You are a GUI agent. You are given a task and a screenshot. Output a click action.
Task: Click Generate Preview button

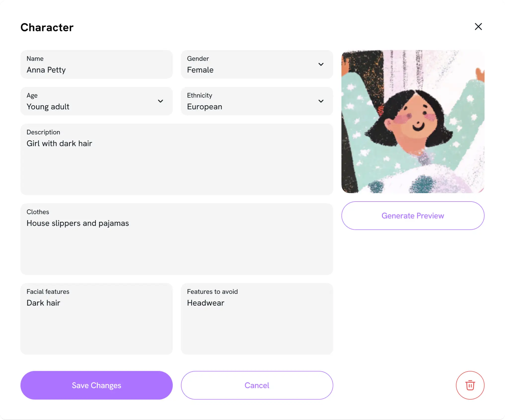(413, 215)
